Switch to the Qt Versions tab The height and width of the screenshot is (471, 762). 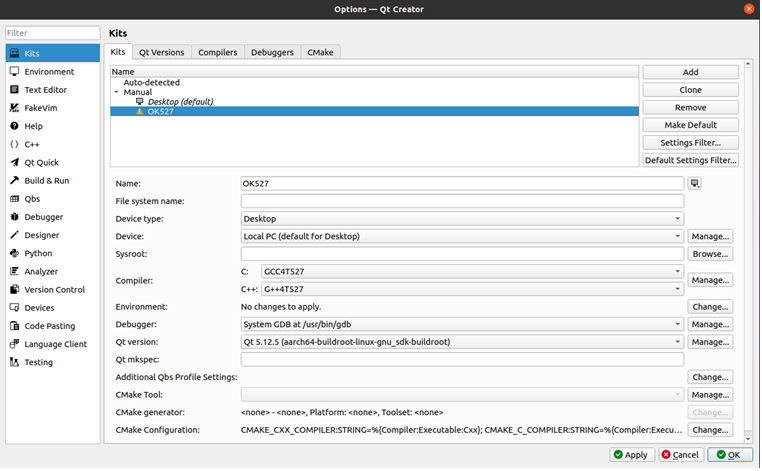161,52
